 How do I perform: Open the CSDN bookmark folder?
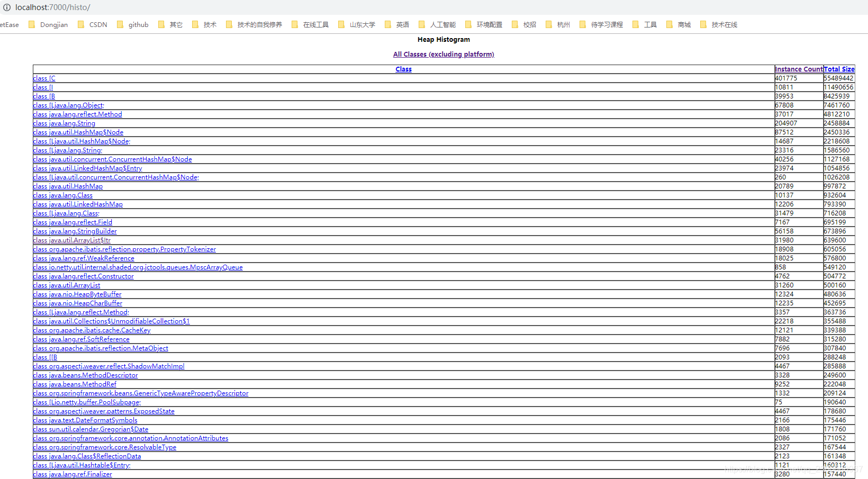93,24
